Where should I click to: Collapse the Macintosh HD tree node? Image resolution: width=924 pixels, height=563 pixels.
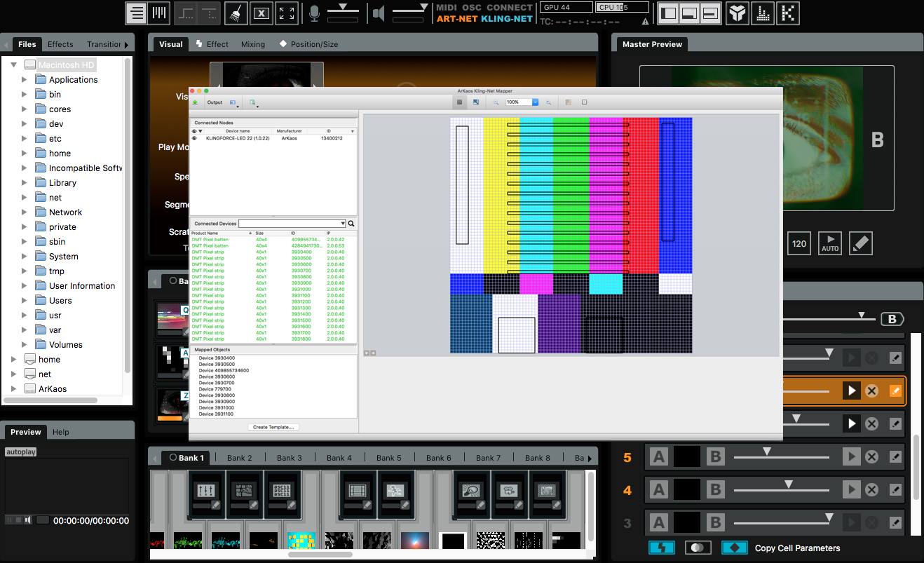14,65
